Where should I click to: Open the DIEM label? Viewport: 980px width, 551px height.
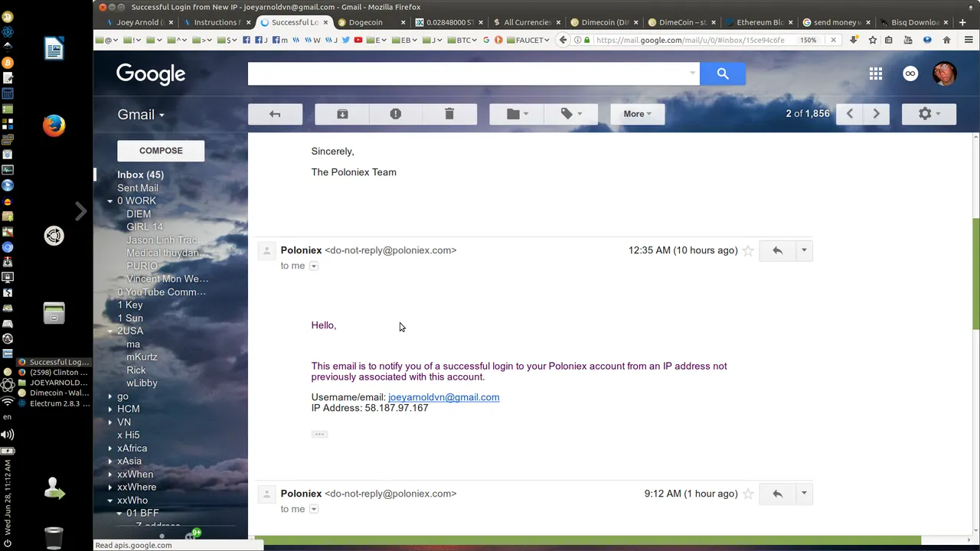(139, 214)
